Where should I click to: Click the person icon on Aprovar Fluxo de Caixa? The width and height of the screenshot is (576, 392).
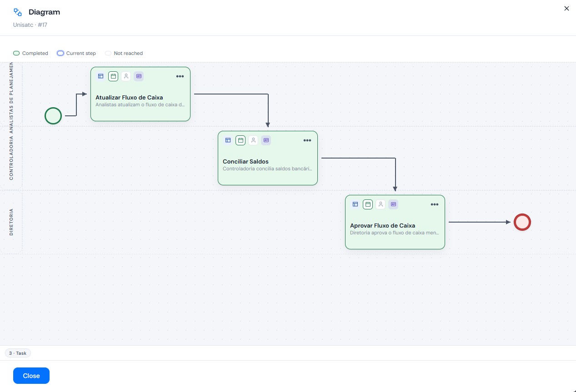(x=381, y=204)
